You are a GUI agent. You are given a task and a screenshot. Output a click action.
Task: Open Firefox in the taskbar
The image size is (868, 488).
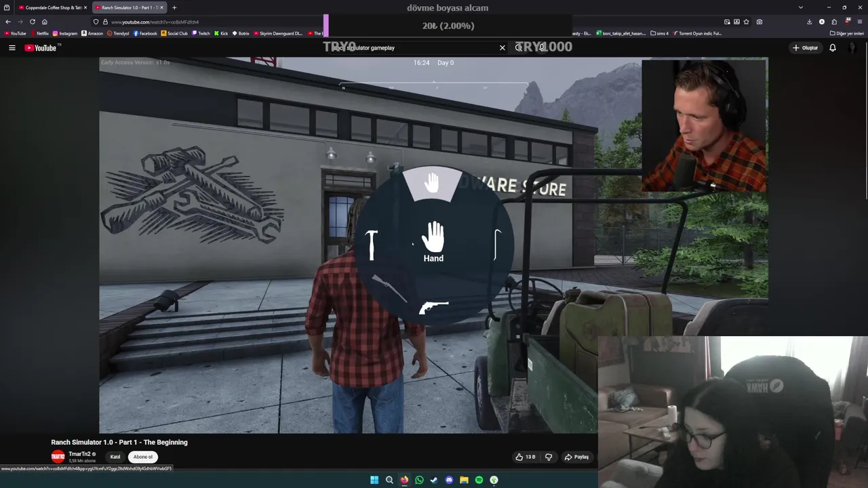click(404, 480)
